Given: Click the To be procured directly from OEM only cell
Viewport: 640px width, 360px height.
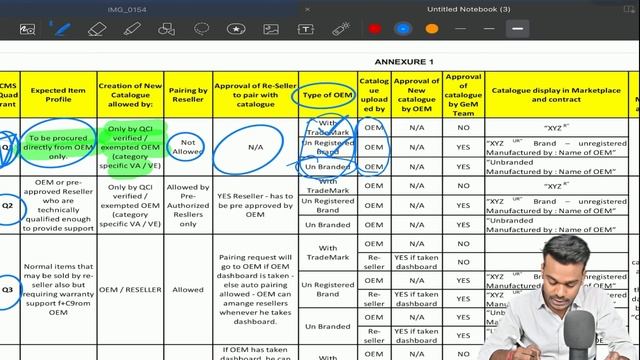Looking at the screenshot, I should click(x=58, y=147).
